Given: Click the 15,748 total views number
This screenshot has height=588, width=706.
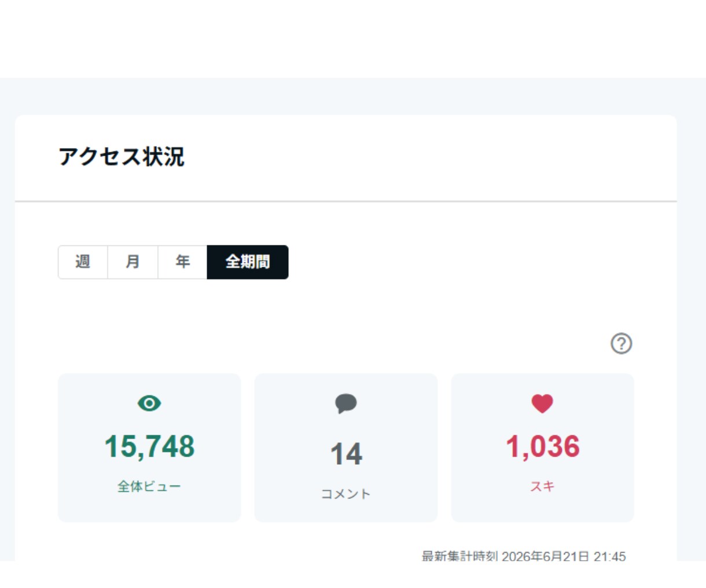Looking at the screenshot, I should click(x=149, y=447).
